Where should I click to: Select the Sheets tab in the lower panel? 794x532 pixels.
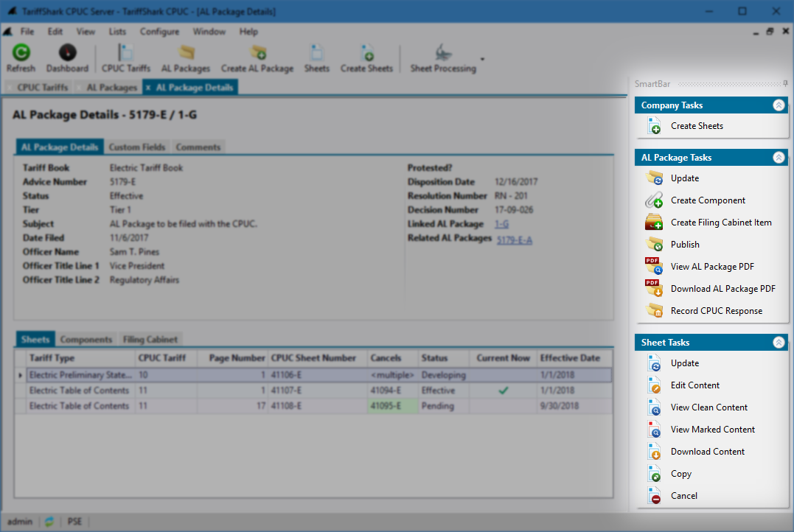(35, 340)
